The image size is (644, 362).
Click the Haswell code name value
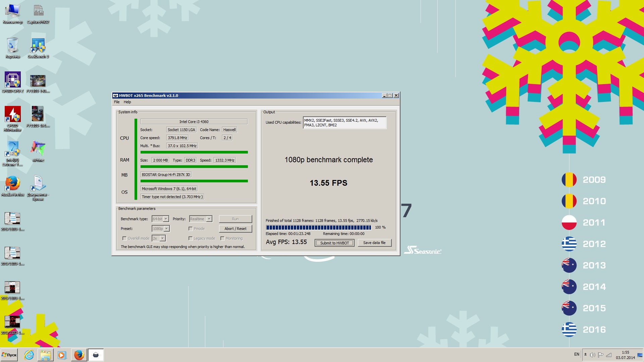pyautogui.click(x=229, y=130)
